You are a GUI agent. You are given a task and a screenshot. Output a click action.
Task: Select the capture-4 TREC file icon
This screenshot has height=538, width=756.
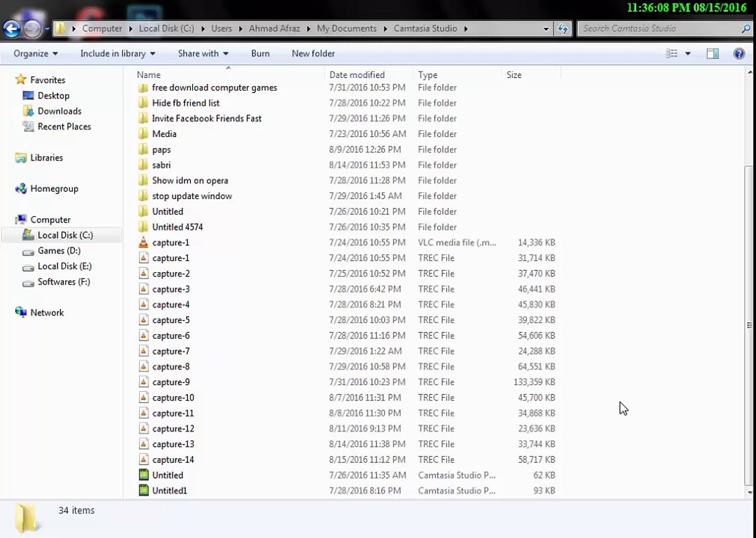click(143, 304)
